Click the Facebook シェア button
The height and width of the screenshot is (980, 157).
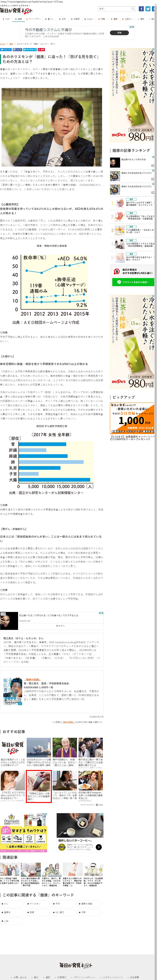17,49
